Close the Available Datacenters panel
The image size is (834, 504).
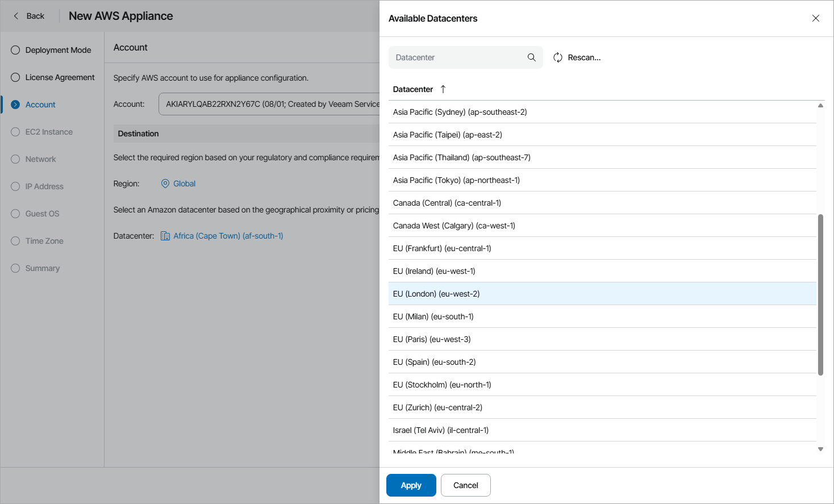816,18
